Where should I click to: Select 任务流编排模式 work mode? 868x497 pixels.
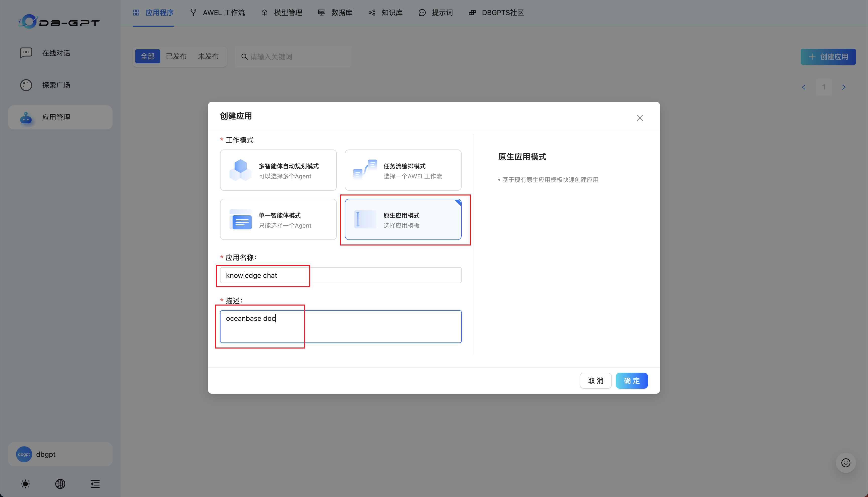(x=403, y=170)
